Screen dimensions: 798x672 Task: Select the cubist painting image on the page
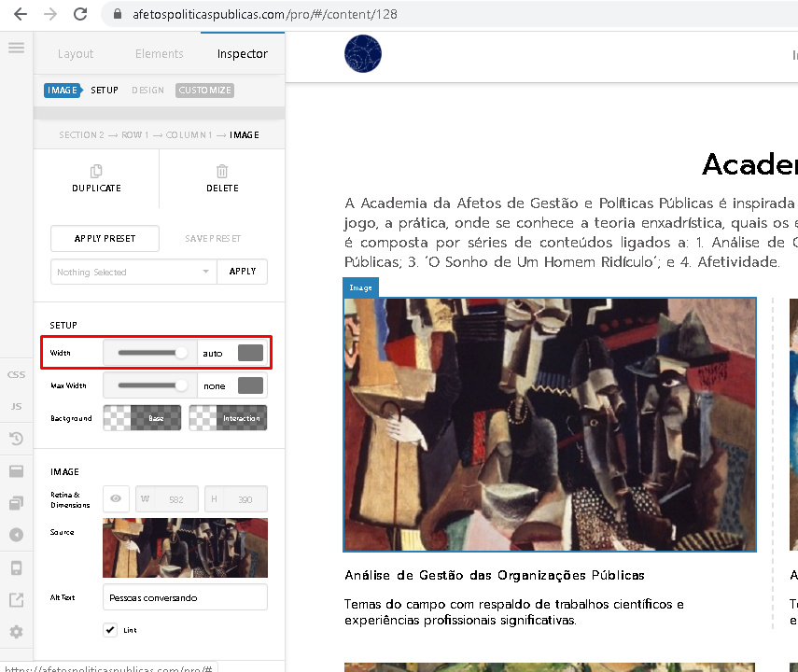[x=550, y=425]
